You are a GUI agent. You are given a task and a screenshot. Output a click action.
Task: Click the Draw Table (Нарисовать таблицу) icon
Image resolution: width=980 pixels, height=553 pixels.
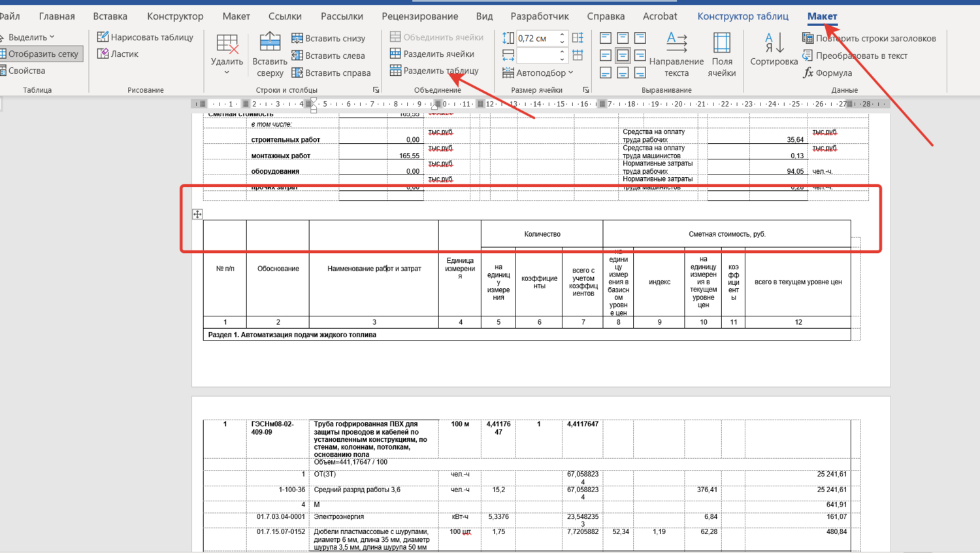[103, 37]
